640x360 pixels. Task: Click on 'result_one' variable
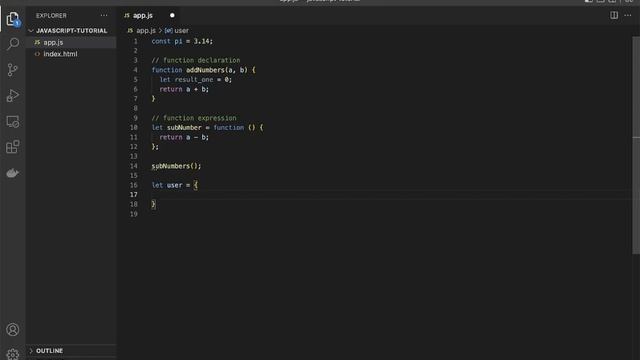point(194,80)
